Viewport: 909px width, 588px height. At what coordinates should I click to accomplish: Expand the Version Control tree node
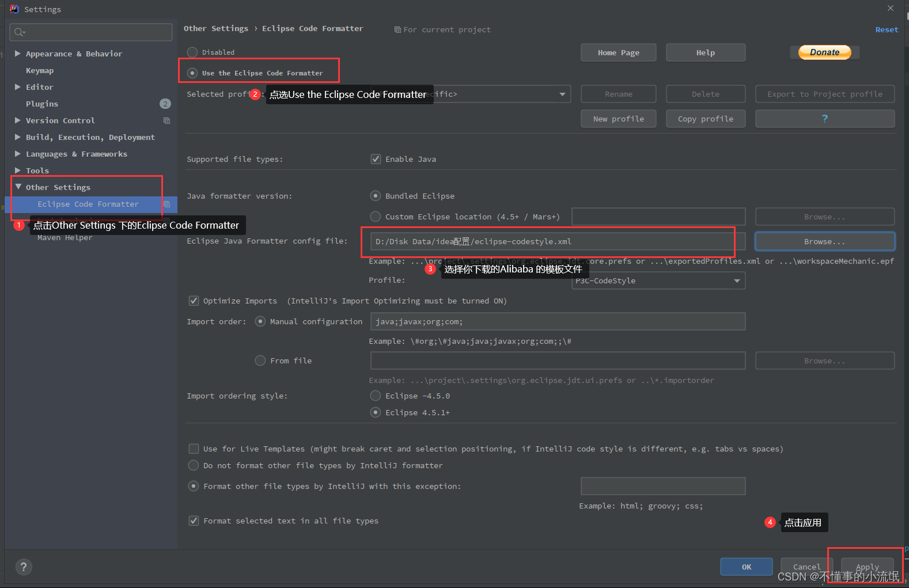pos(18,120)
